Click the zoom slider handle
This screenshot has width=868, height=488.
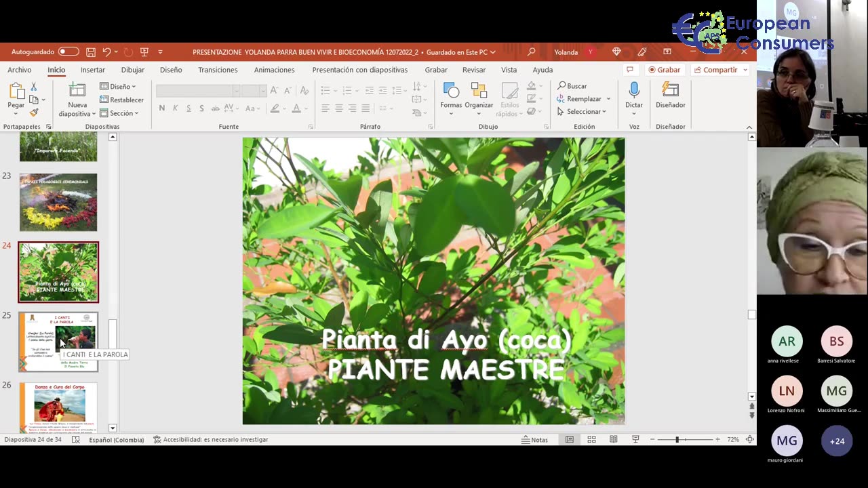point(677,440)
